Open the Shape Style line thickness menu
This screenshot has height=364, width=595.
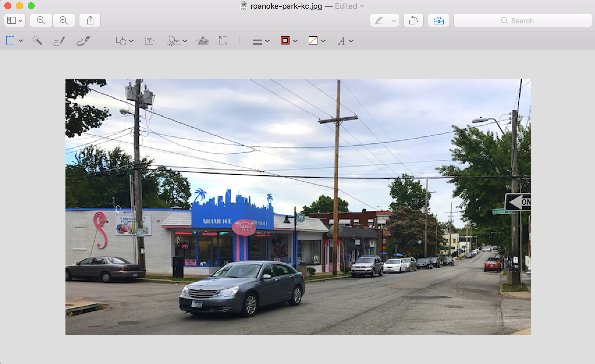click(261, 41)
